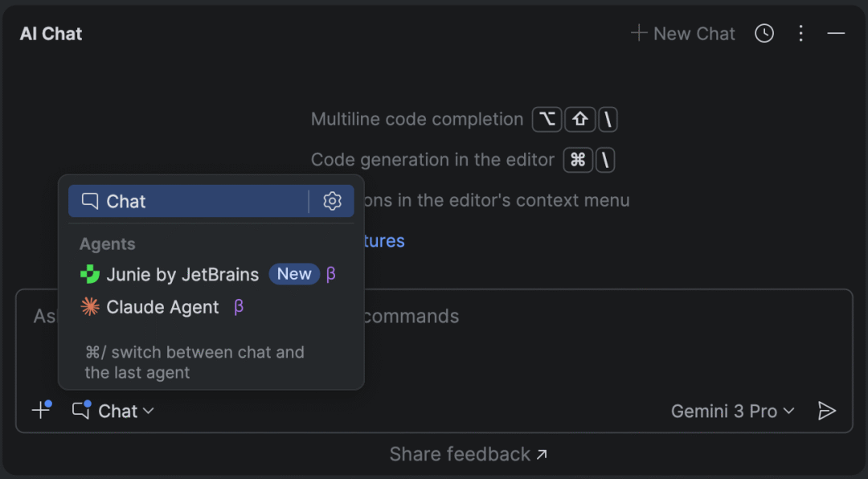Click 'Code generation in the editor' text

[432, 159]
